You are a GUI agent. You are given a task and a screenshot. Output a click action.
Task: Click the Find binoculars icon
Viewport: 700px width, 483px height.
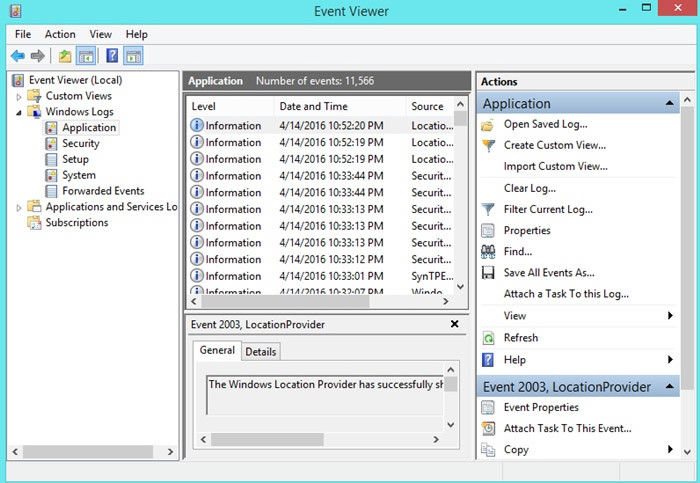pos(488,252)
